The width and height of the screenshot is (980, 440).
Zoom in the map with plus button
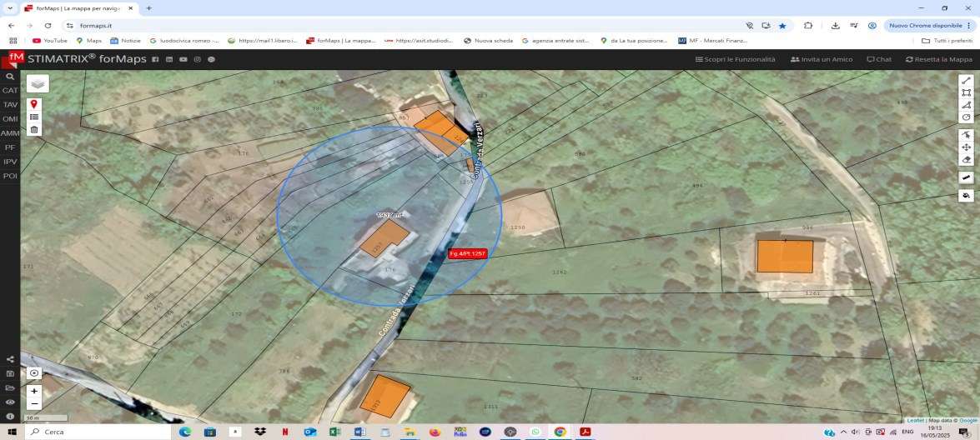point(34,391)
